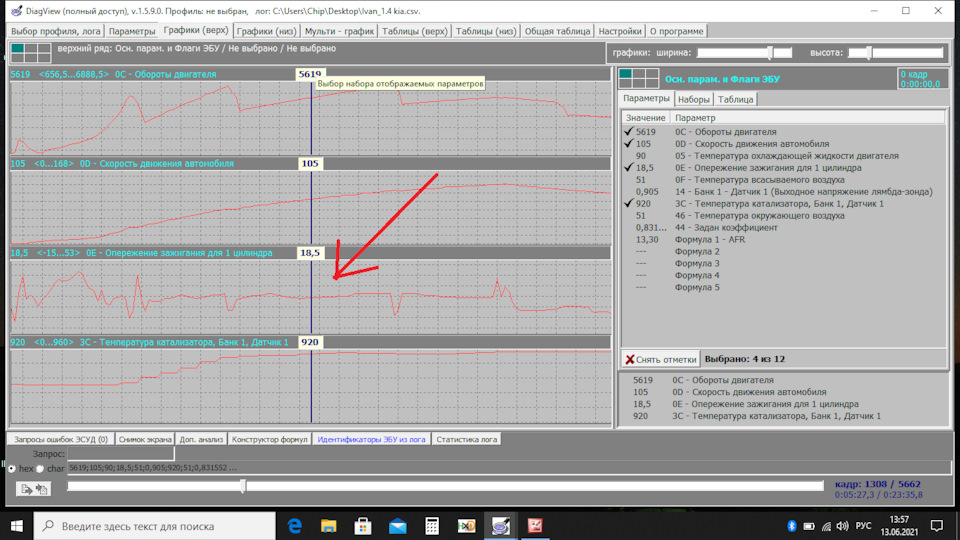Image resolution: width=960 pixels, height=540 pixels.
Task: Select second top cell of right panel grid
Action: (x=639, y=74)
